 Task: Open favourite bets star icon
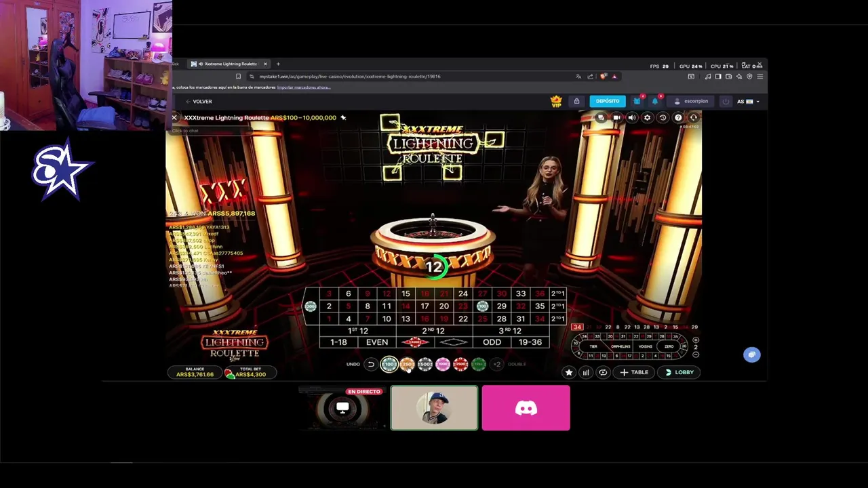pyautogui.click(x=569, y=372)
